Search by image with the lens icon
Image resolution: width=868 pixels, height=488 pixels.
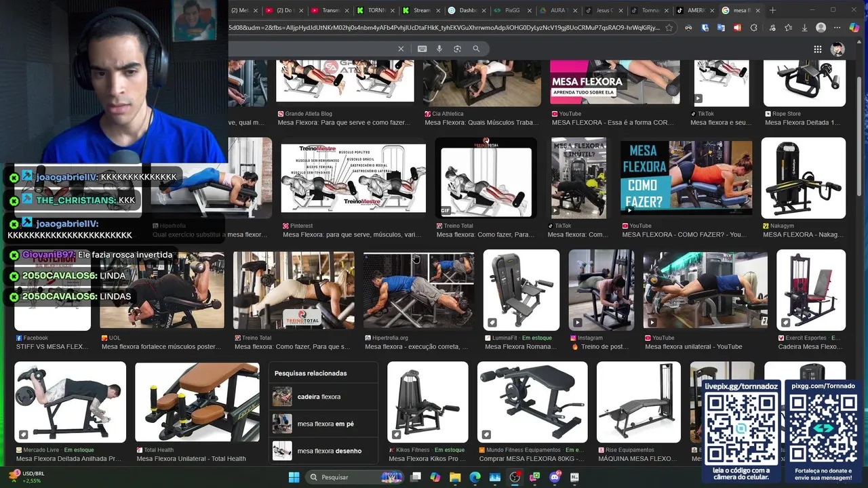[x=457, y=49]
